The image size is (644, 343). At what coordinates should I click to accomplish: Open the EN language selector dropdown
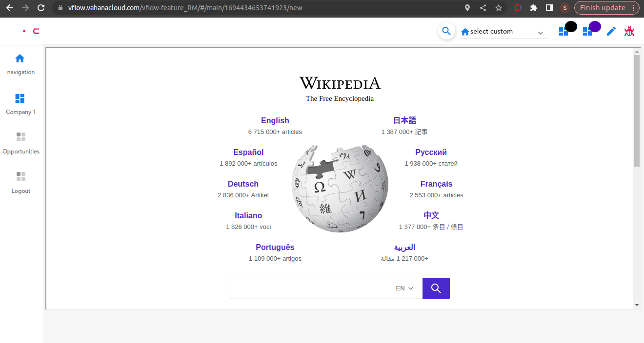[x=404, y=288]
